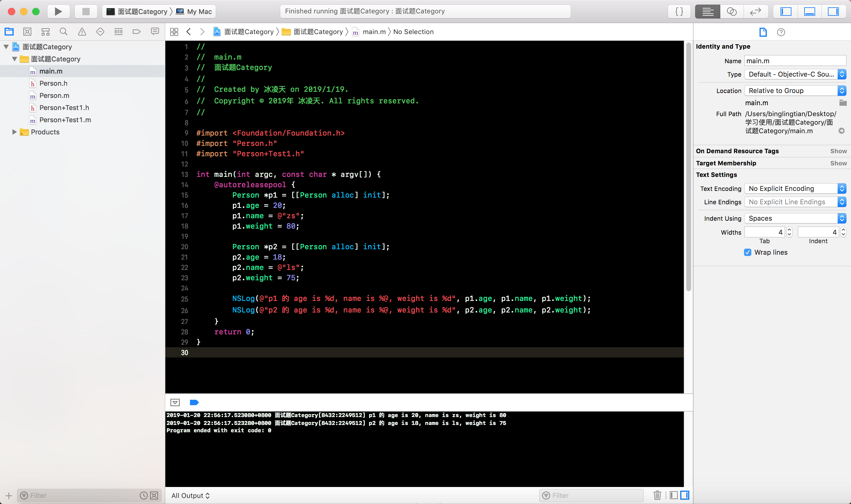Viewport: 851px width, 504px height.
Task: Expand the Products folder
Action: click(x=14, y=132)
